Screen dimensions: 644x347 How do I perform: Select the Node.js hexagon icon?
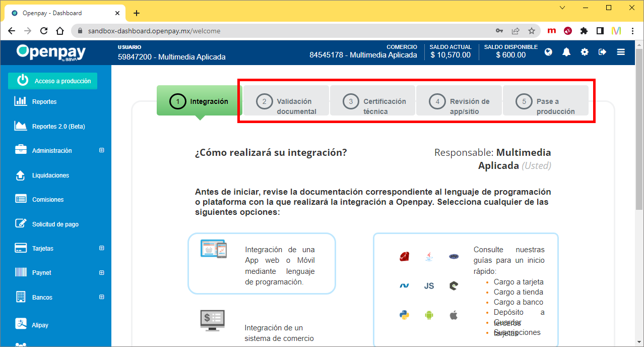(x=454, y=286)
